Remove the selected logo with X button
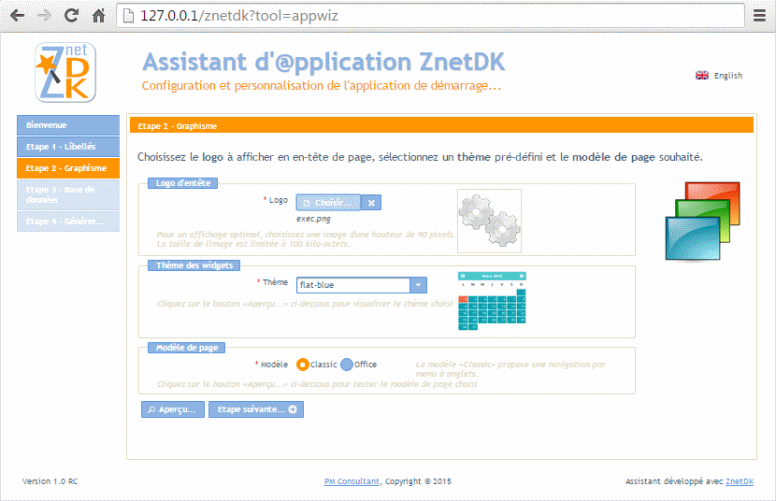The image size is (776, 501). coord(371,202)
